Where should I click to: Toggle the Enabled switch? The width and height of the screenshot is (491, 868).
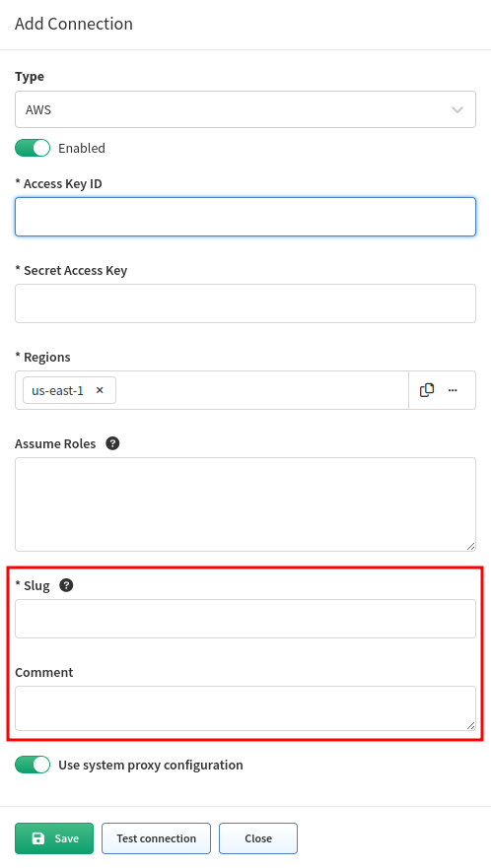[33, 148]
